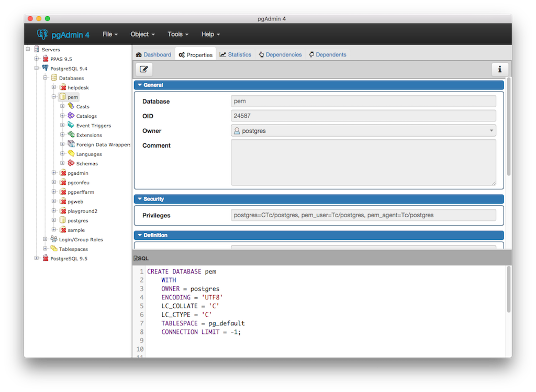Click the PostgreSQL 9.4 elephant server icon

coord(45,68)
